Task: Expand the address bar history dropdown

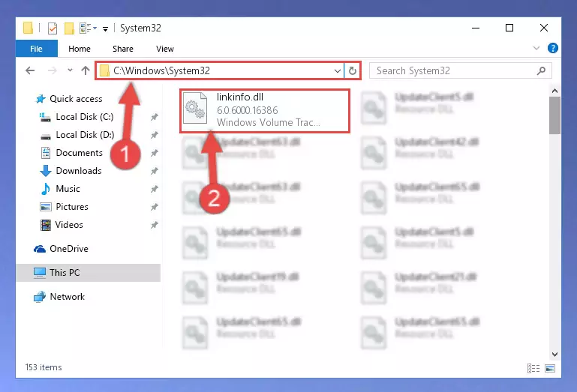Action: [x=338, y=70]
